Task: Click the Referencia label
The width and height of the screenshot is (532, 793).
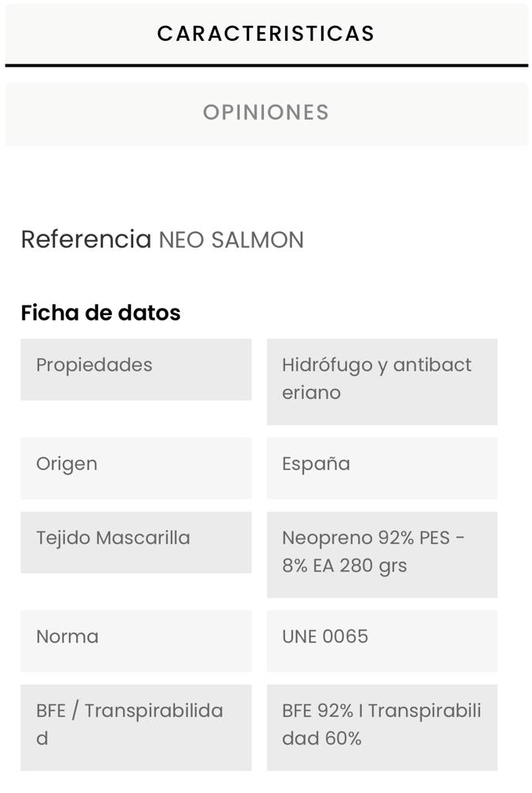Action: (86, 239)
